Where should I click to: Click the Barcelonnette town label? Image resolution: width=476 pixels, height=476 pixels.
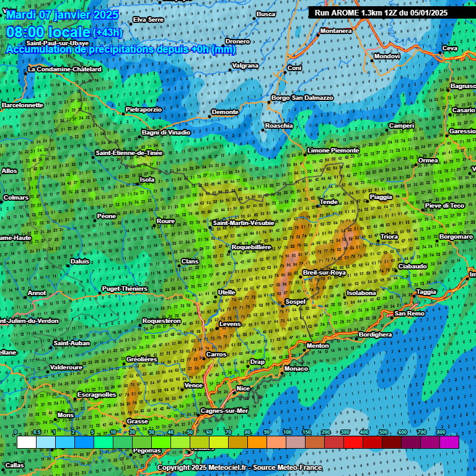[22, 105]
